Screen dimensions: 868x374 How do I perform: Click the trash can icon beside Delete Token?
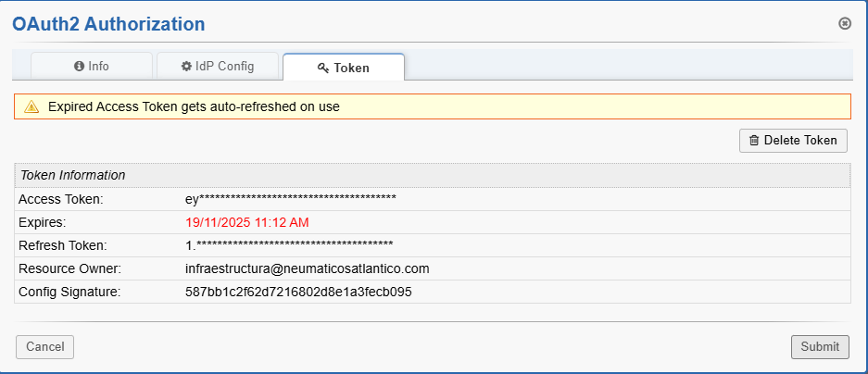(754, 141)
